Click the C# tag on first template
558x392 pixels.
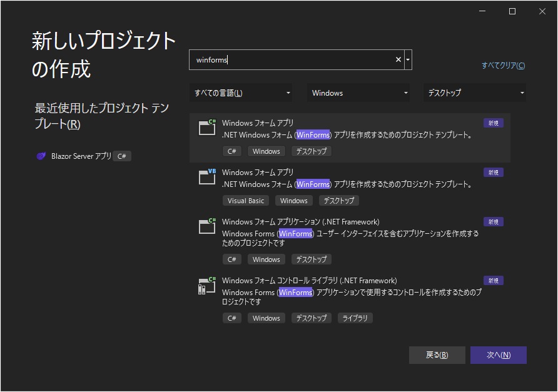click(x=232, y=151)
